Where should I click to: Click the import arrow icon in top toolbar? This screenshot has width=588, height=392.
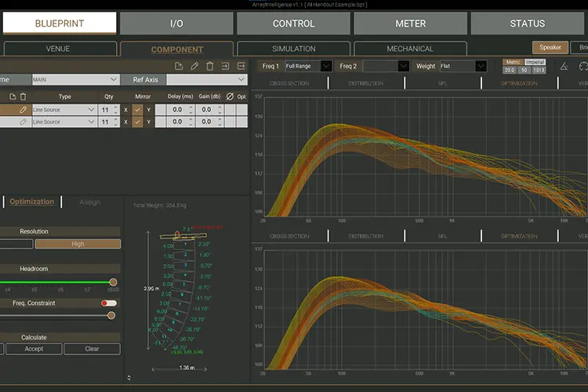(225, 66)
